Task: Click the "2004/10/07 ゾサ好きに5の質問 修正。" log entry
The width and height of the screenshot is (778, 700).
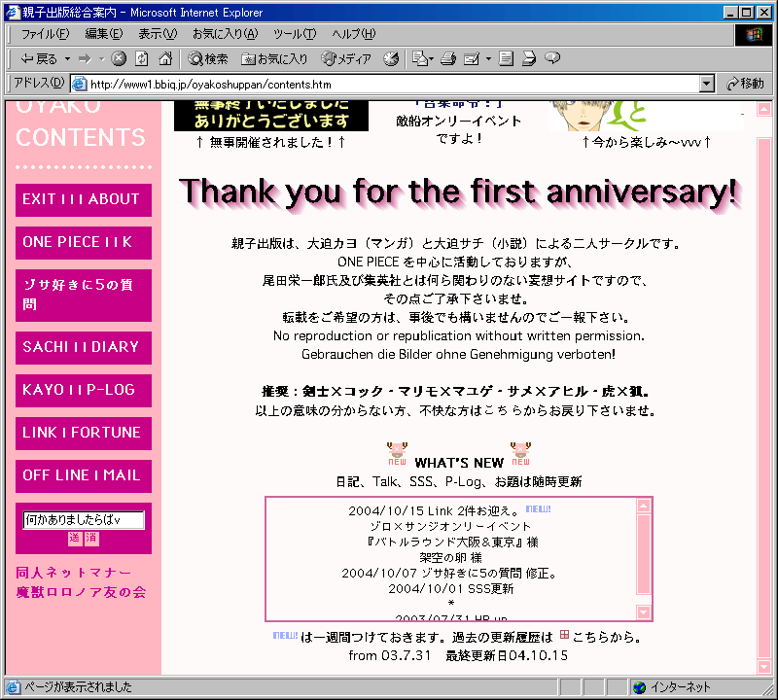Action: pos(450,573)
